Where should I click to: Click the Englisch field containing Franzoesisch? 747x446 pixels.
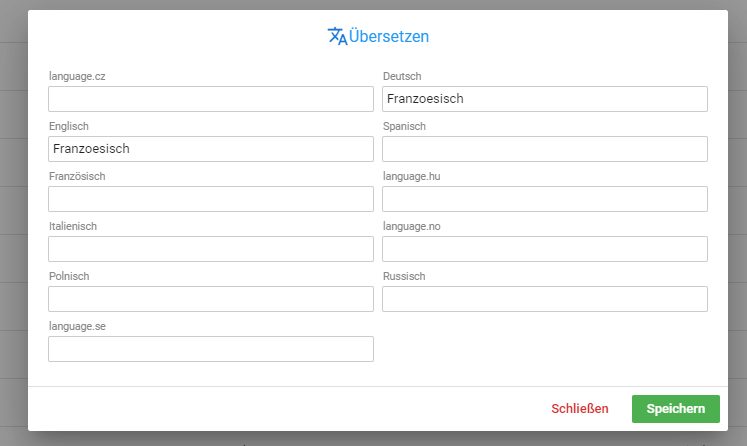coord(211,149)
